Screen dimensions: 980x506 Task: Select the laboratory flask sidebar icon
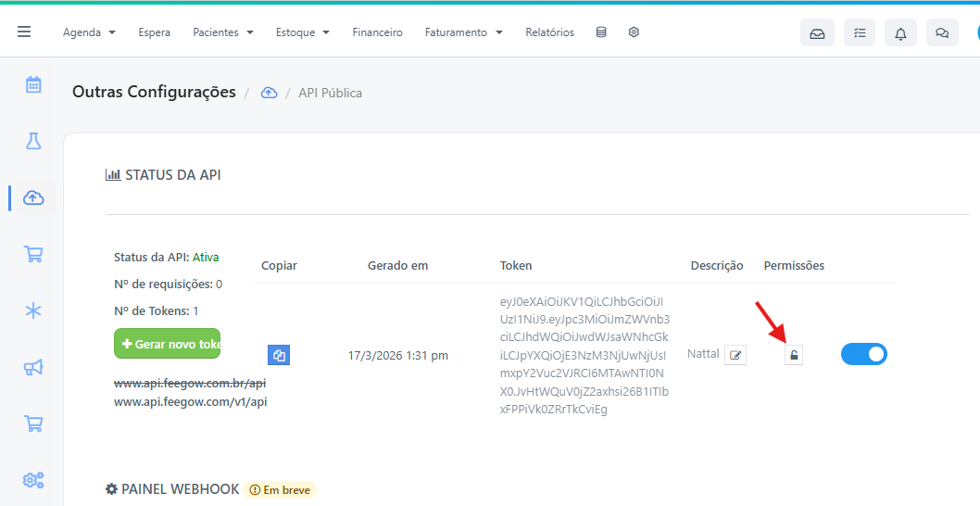33,141
